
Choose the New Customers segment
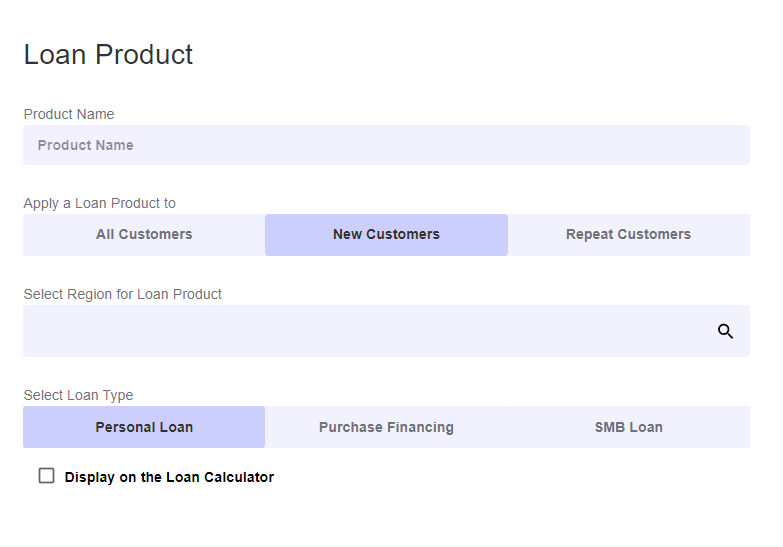tap(386, 235)
